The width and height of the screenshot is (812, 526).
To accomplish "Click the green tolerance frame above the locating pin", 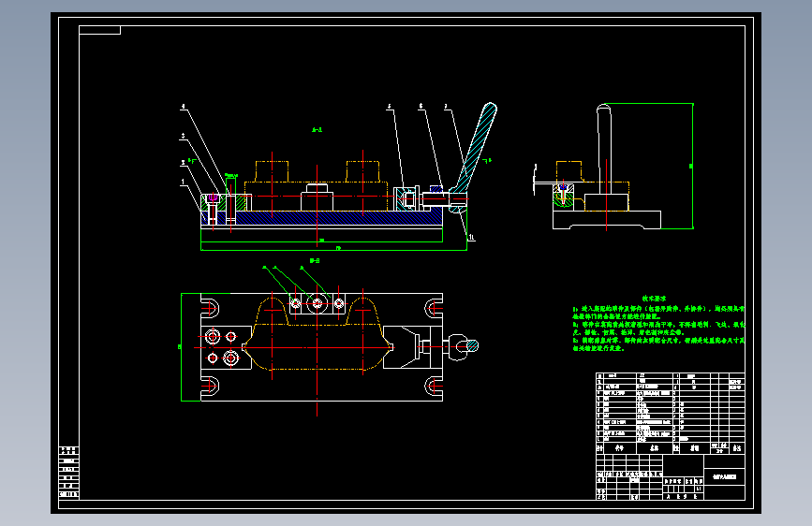I will 231,176.
